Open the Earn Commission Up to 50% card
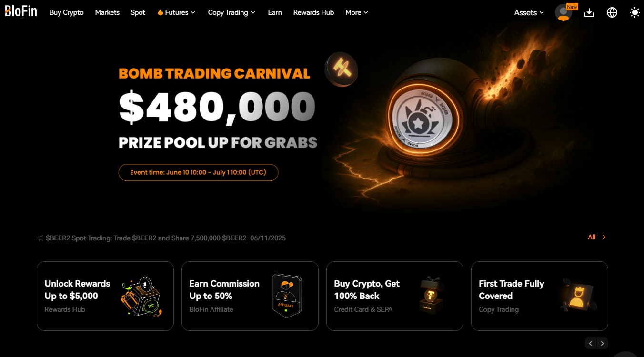644x357 pixels. (250, 296)
